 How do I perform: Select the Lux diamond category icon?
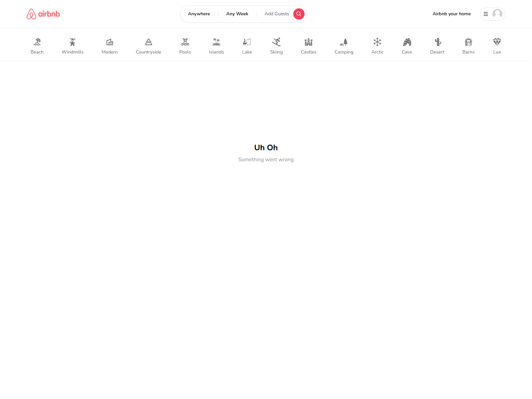pyautogui.click(x=497, y=43)
